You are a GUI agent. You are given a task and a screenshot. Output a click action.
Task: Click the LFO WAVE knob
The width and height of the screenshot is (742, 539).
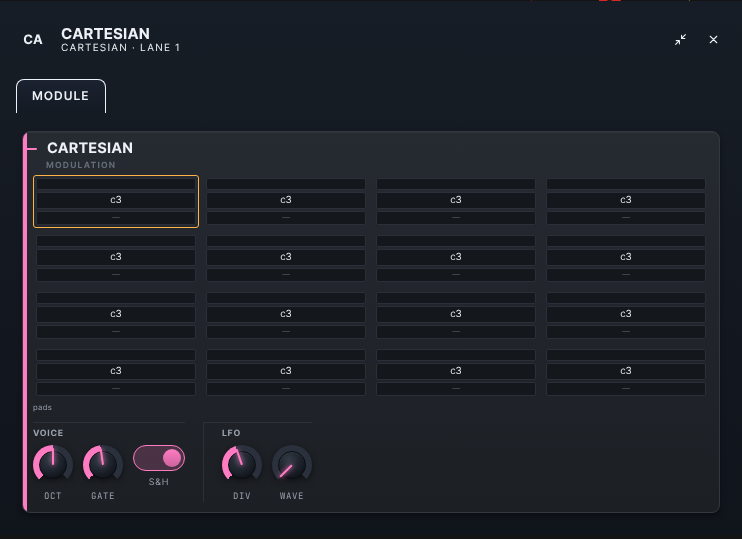click(292, 465)
